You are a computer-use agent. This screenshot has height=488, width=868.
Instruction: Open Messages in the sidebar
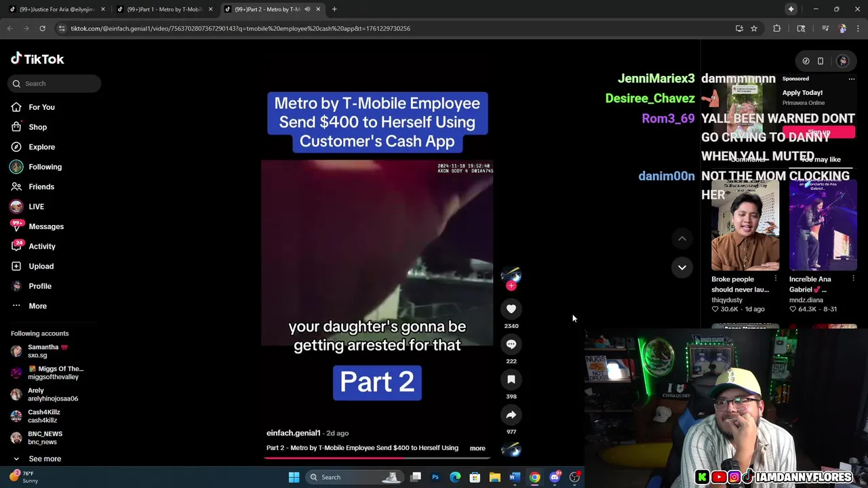46,226
